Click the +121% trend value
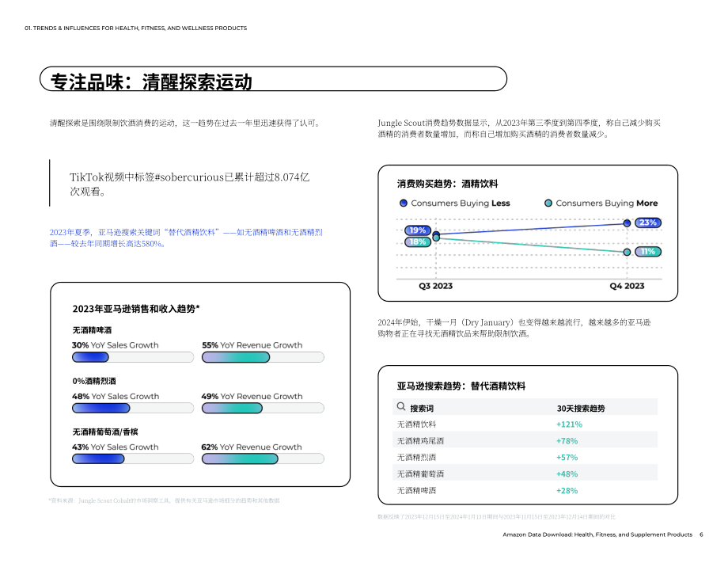The image size is (728, 563). pos(569,424)
